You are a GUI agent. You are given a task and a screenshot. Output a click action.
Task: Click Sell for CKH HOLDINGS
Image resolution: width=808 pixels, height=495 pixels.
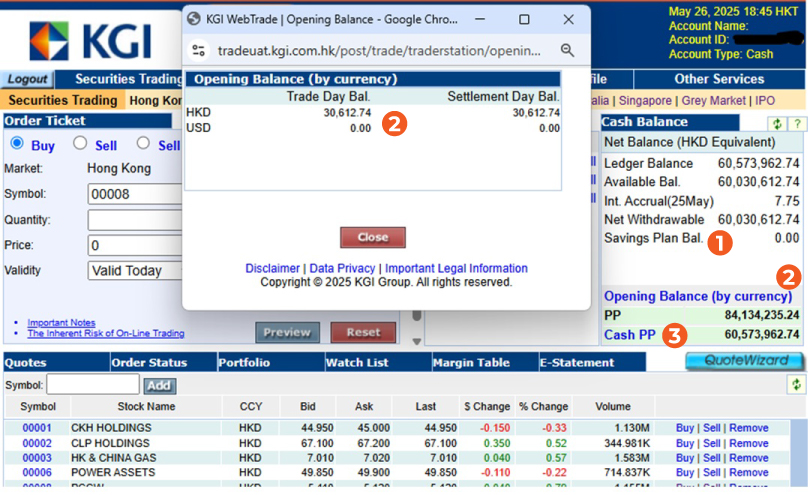click(x=712, y=428)
